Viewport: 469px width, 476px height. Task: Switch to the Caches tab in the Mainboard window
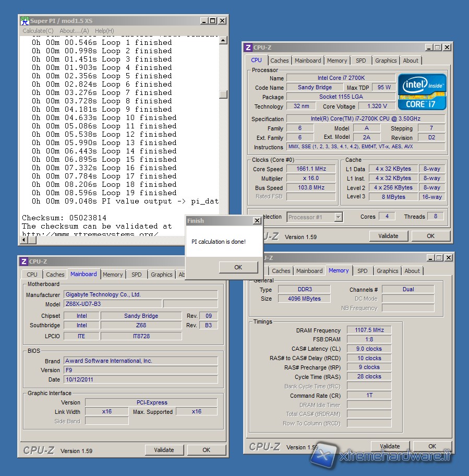55,275
